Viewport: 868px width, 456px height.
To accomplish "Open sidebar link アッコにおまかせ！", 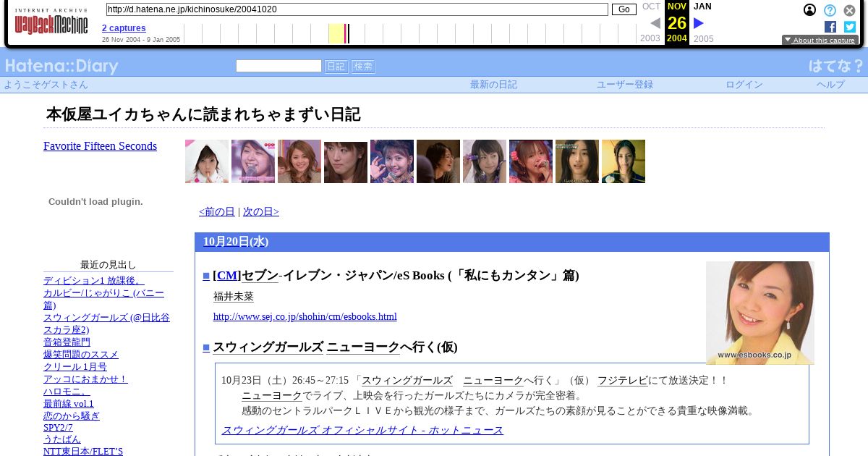I will pos(85,379).
